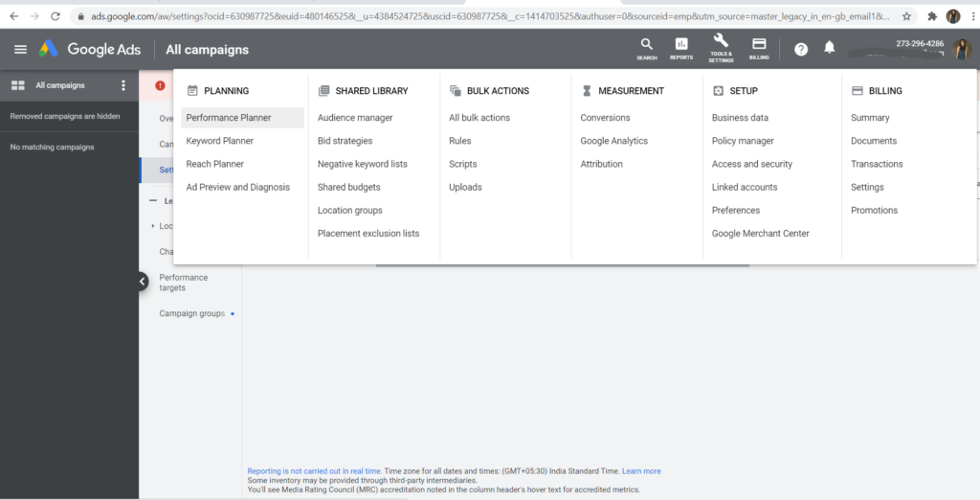Open Access and security
This screenshot has height=500, width=980.
point(752,164)
